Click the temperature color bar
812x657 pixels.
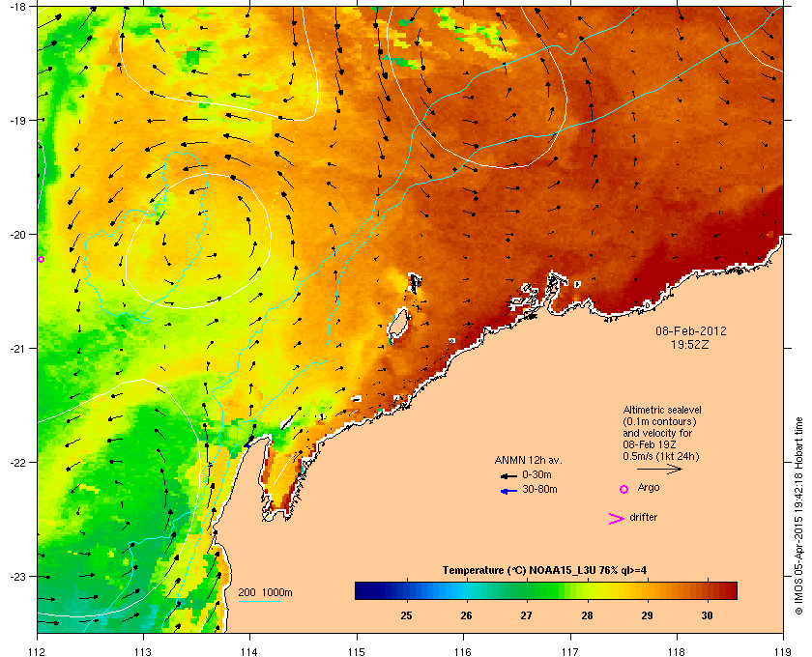pos(546,590)
